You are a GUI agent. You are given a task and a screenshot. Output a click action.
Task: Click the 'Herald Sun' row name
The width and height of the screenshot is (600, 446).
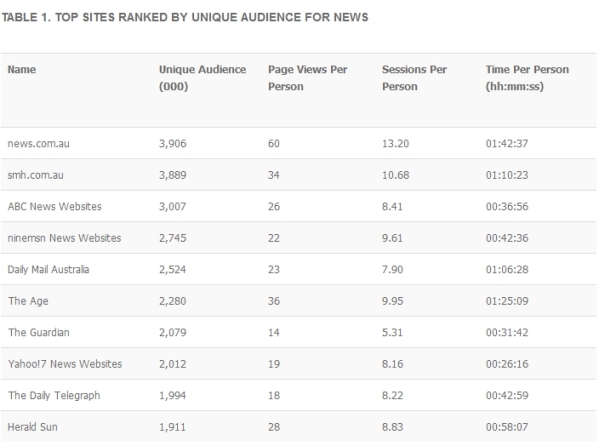33,427
